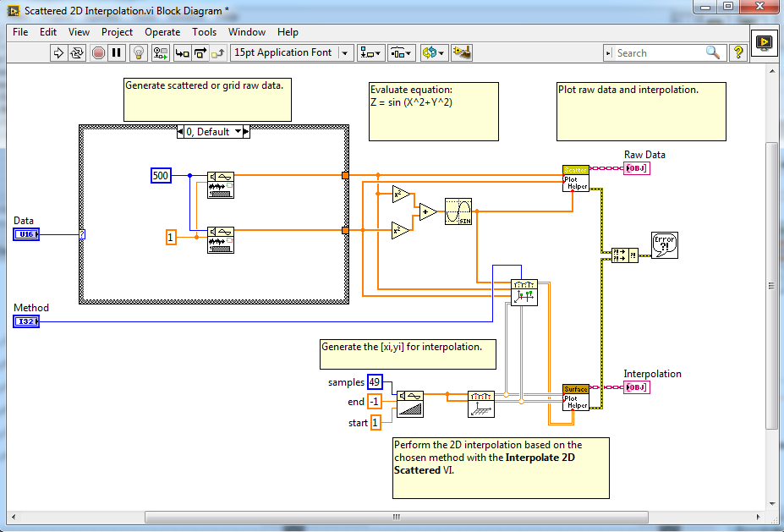Screen dimensions: 784x532
Task: Select the meshgrid VI node
Action: (x=481, y=404)
